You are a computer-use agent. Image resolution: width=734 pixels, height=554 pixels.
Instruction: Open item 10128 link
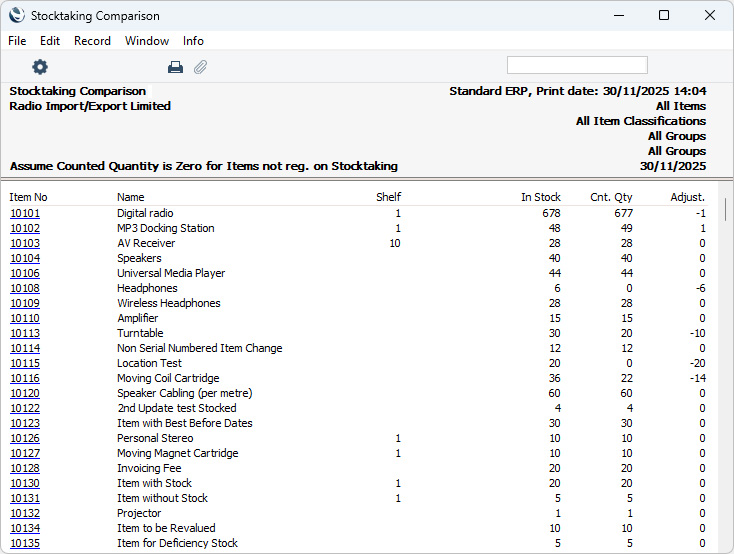25,468
